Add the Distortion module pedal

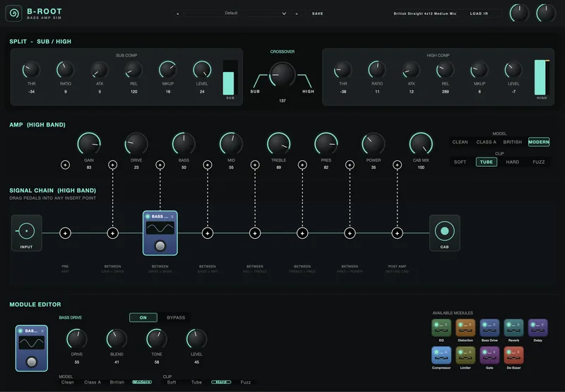(x=465, y=328)
